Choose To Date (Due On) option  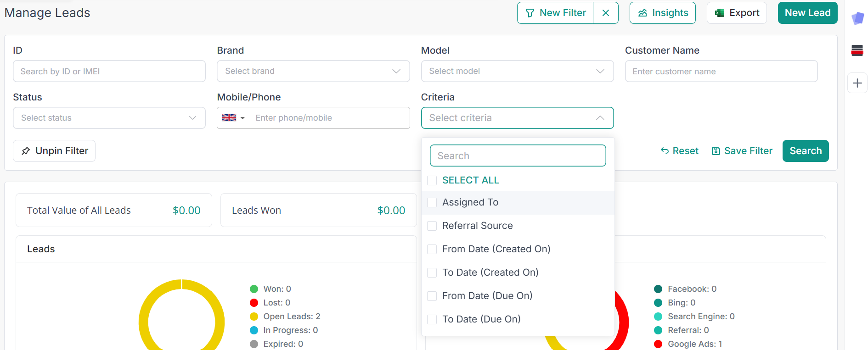pos(481,319)
